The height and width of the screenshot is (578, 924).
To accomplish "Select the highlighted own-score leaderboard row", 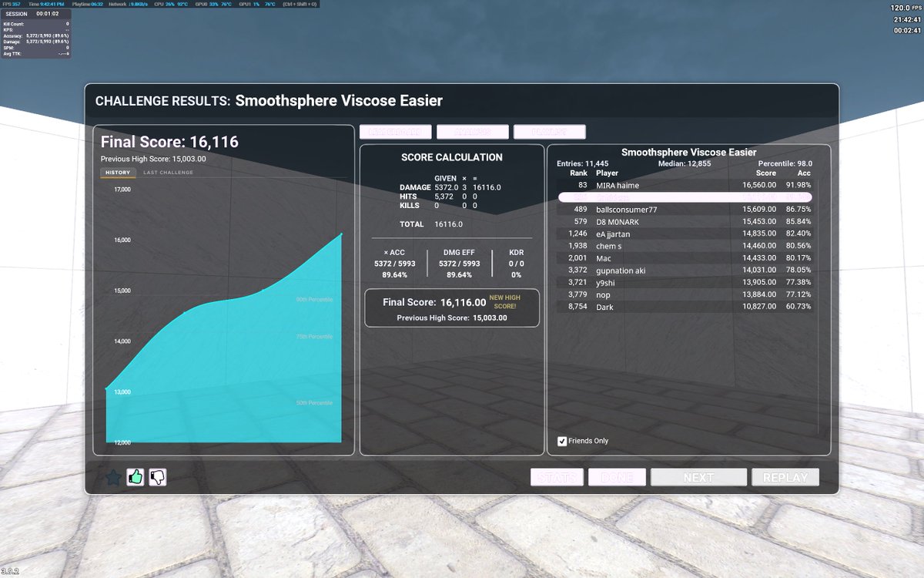I will tap(685, 197).
